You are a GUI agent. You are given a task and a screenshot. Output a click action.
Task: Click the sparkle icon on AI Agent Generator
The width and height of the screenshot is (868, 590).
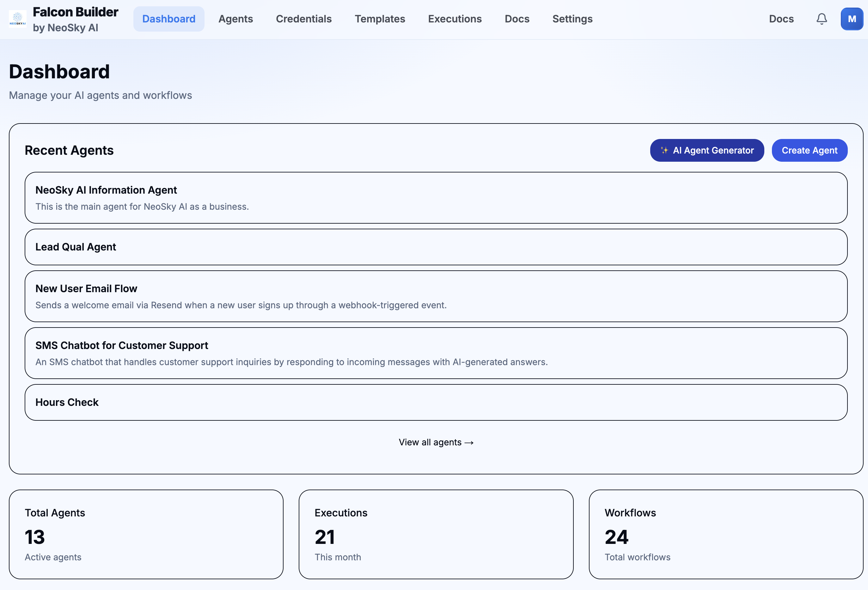664,150
